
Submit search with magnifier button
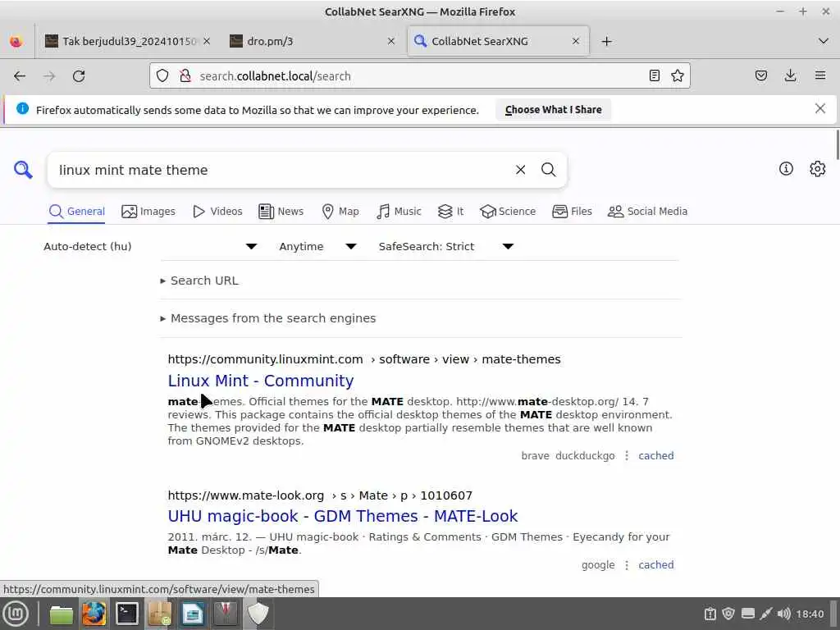point(548,170)
